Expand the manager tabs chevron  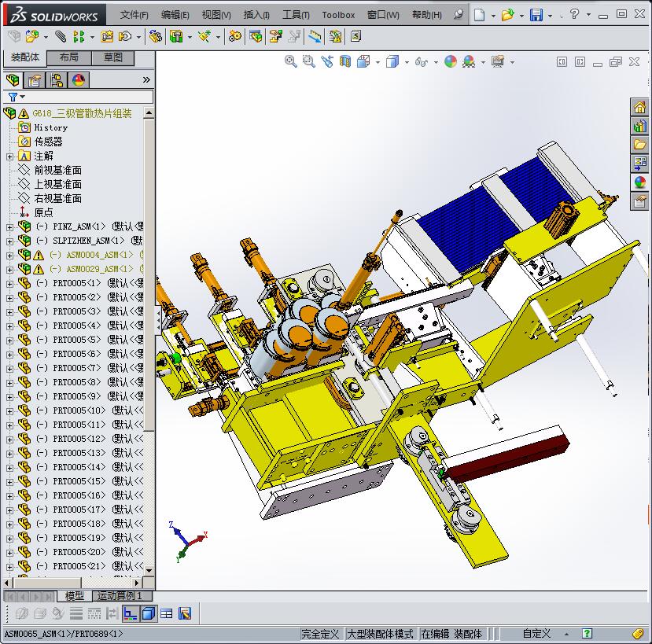[146, 80]
